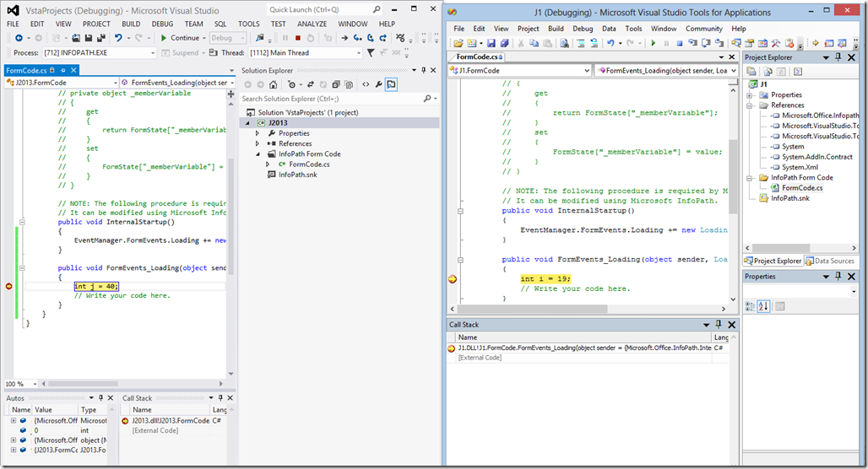
Task: Open the Process dropdown showing INFOPATH.EXE
Action: click(x=150, y=52)
